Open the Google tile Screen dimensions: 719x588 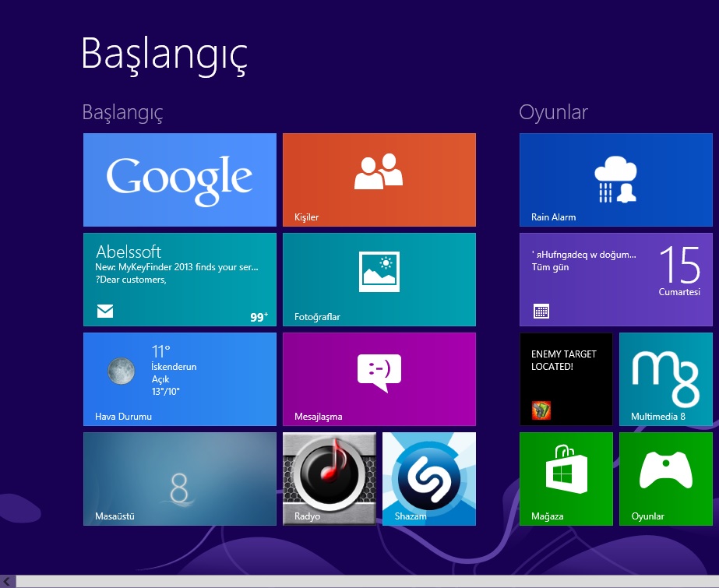click(180, 180)
